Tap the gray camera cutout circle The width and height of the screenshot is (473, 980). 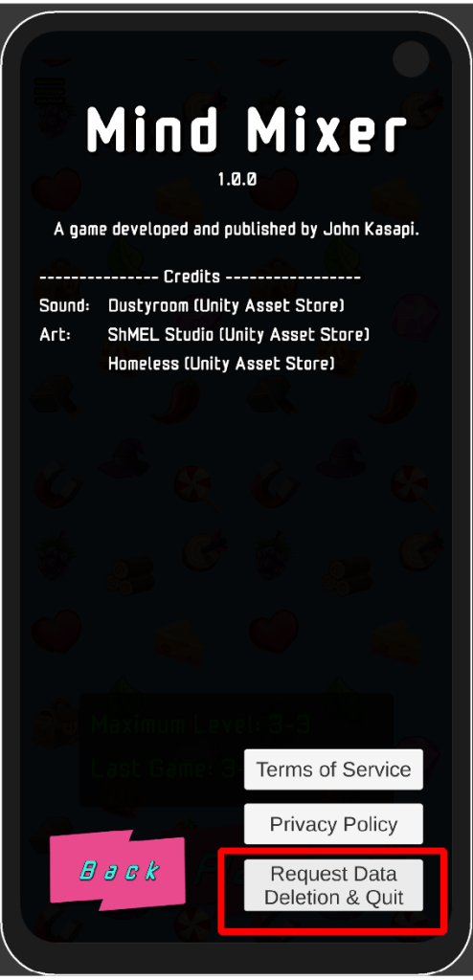(411, 58)
